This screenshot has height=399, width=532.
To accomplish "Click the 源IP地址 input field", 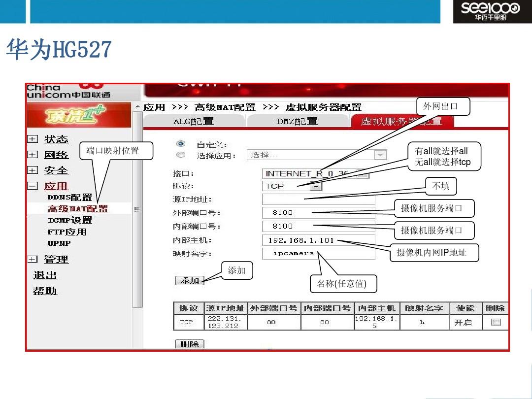I will pos(319,199).
